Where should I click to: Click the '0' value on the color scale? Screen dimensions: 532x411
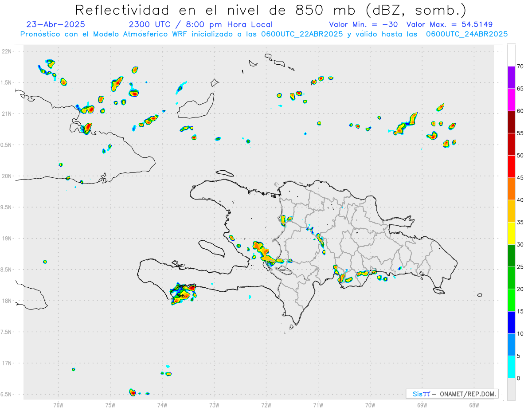(519, 378)
